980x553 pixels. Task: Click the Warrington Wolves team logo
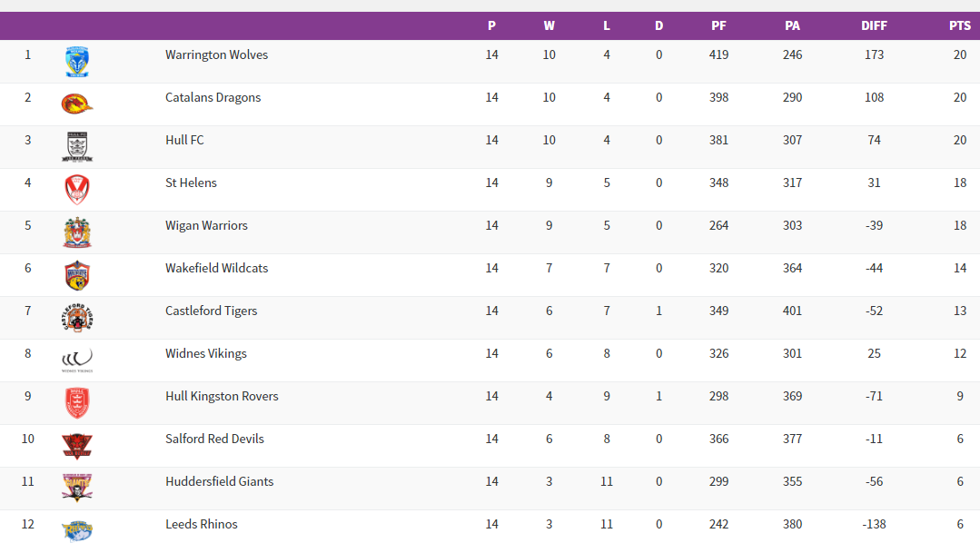[77, 62]
